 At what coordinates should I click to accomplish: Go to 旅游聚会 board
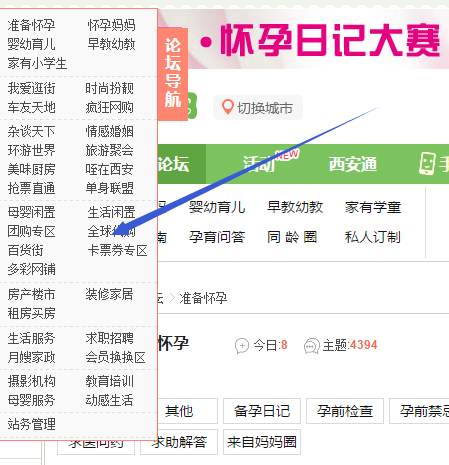pos(109,150)
